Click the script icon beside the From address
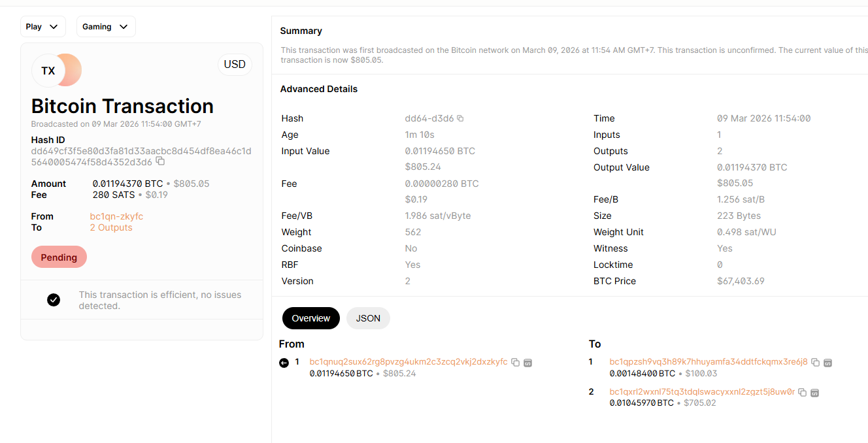The width and height of the screenshot is (868, 443). 528,362
